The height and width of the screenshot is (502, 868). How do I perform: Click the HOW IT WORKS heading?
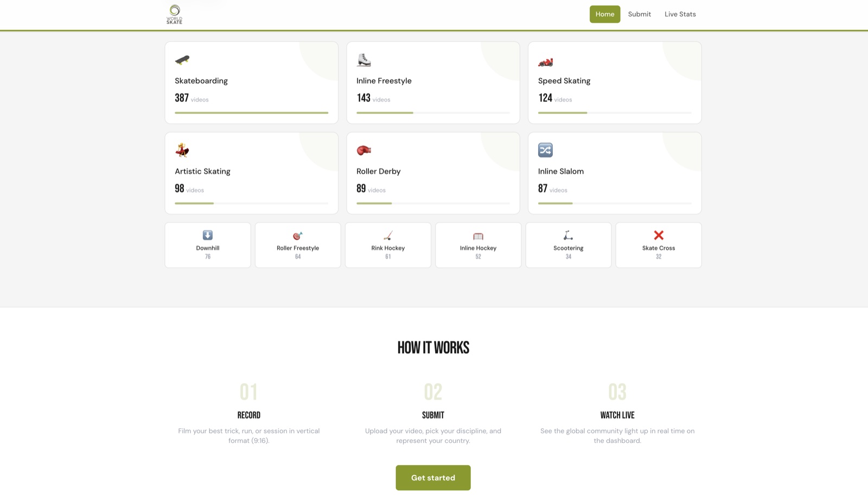(x=433, y=348)
